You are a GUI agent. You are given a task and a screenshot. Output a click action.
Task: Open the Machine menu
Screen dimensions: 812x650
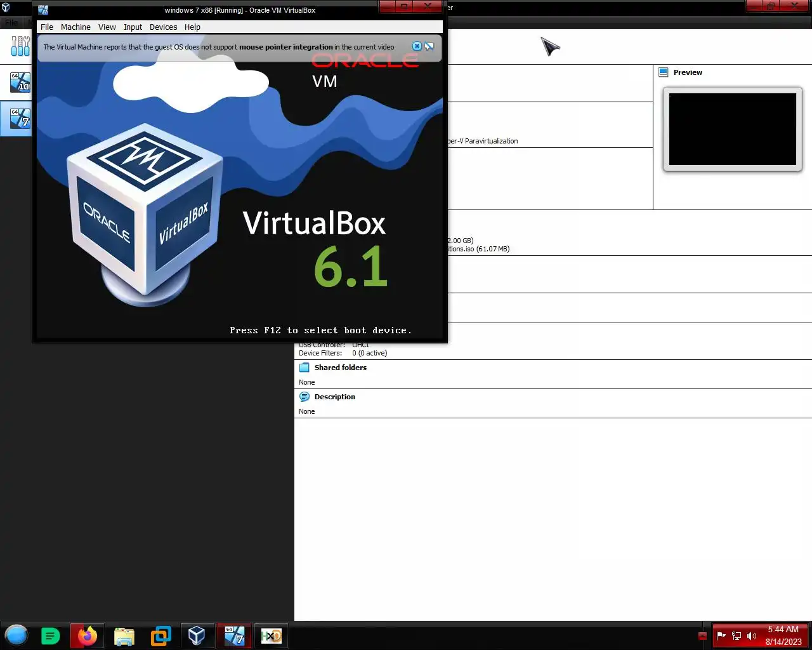(x=75, y=27)
